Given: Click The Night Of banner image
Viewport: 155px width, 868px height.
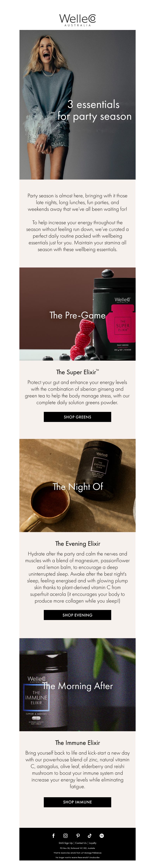Looking at the screenshot, I should [77, 485].
